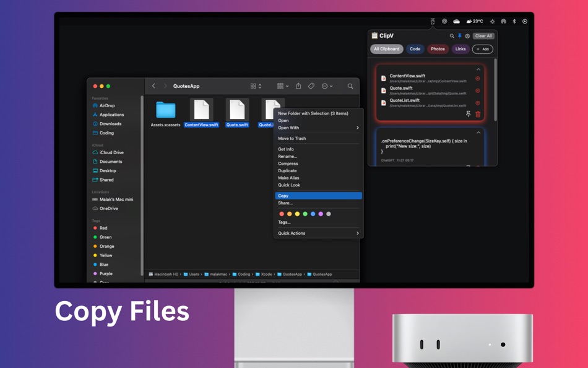Click Quote.swift file icon in ClipV

(x=383, y=90)
